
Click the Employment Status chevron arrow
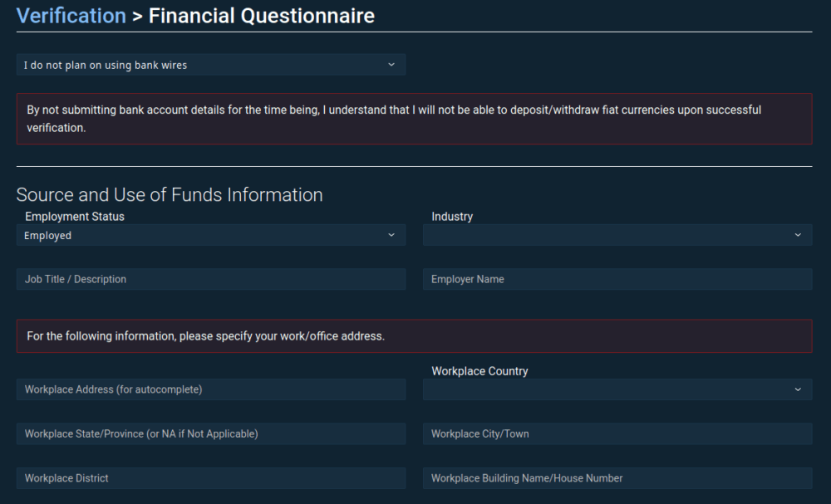(391, 236)
